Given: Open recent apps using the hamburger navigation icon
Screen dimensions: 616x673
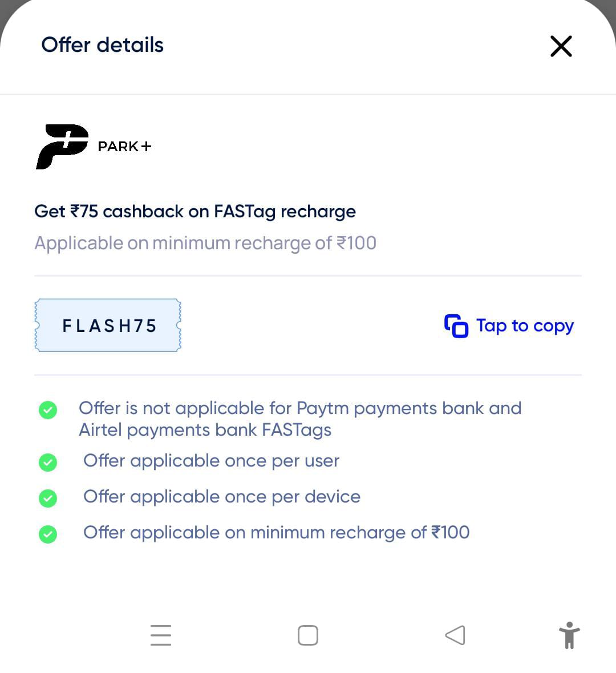Looking at the screenshot, I should pyautogui.click(x=160, y=635).
